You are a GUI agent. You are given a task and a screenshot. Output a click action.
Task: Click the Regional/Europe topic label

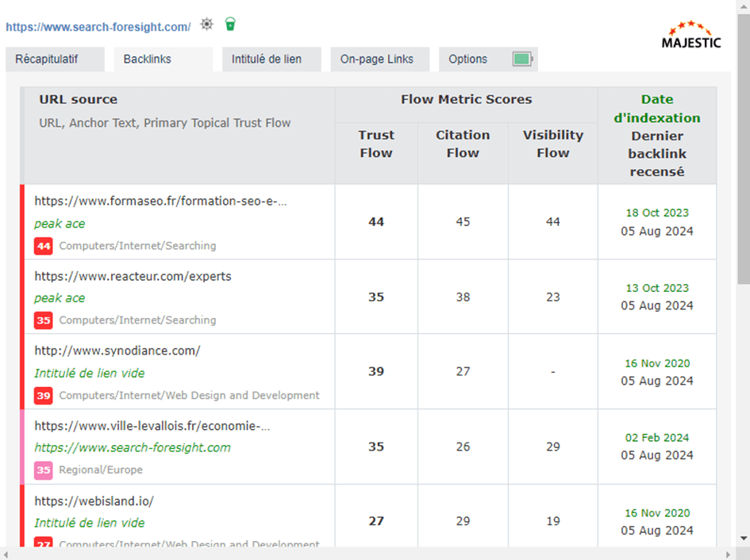[101, 470]
